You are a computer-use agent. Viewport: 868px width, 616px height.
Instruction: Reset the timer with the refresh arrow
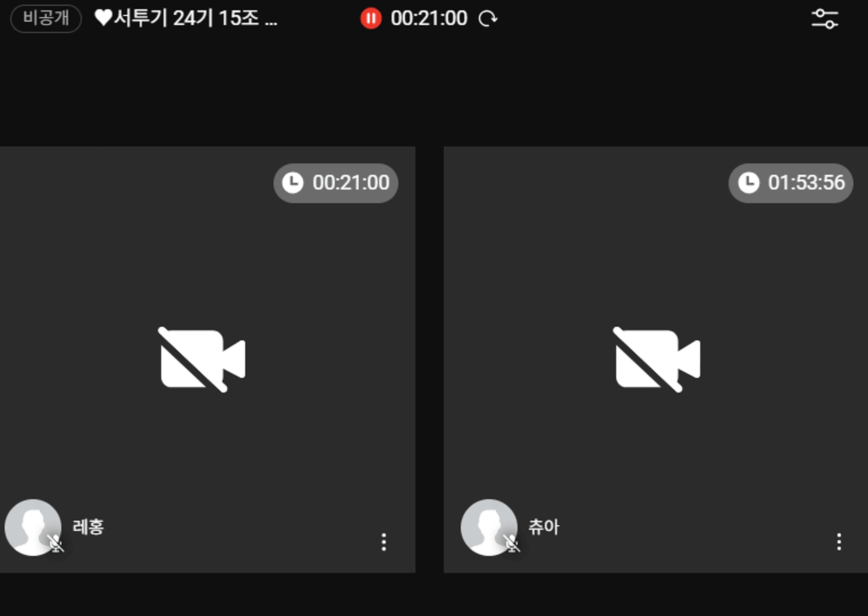[488, 19]
